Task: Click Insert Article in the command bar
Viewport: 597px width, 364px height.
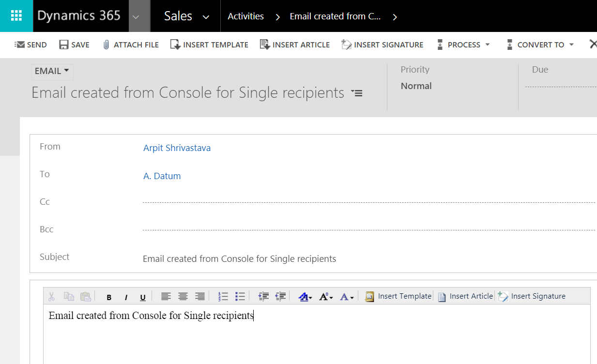Action: pos(295,45)
